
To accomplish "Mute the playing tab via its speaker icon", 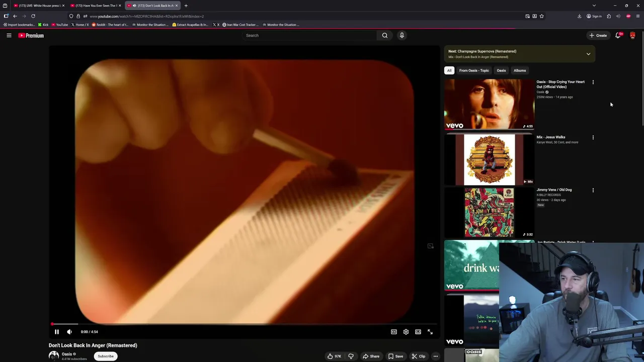I will (x=134, y=6).
